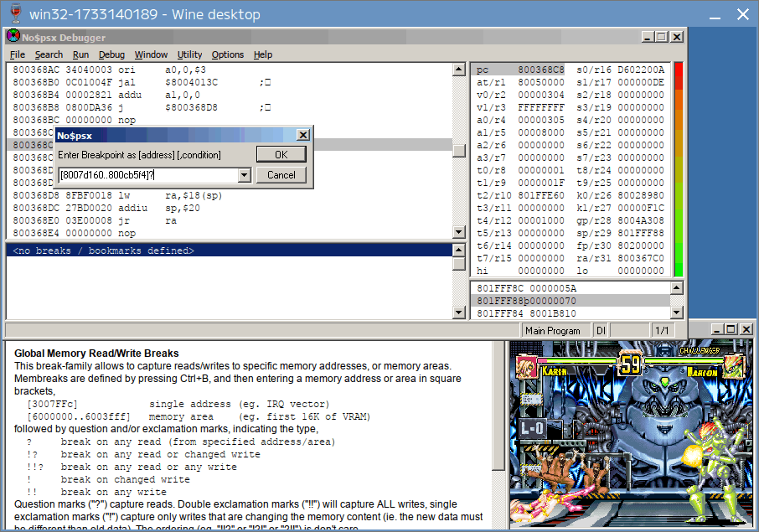This screenshot has width=759, height=532.
Task: Open the Utility menu
Action: [x=189, y=54]
